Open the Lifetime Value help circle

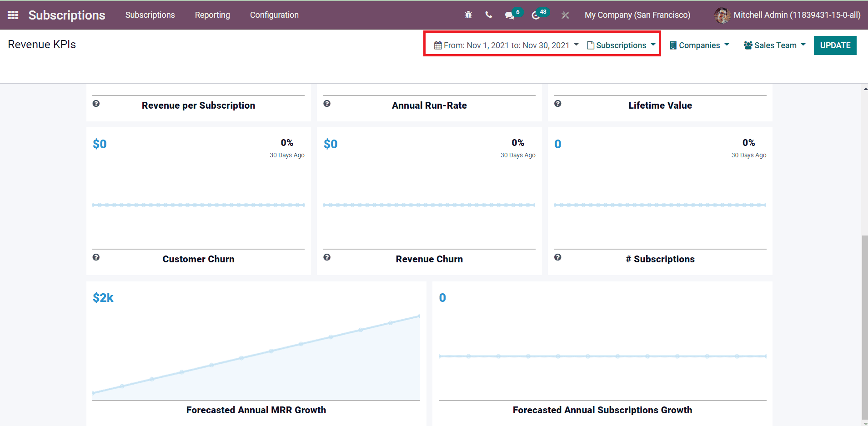558,104
